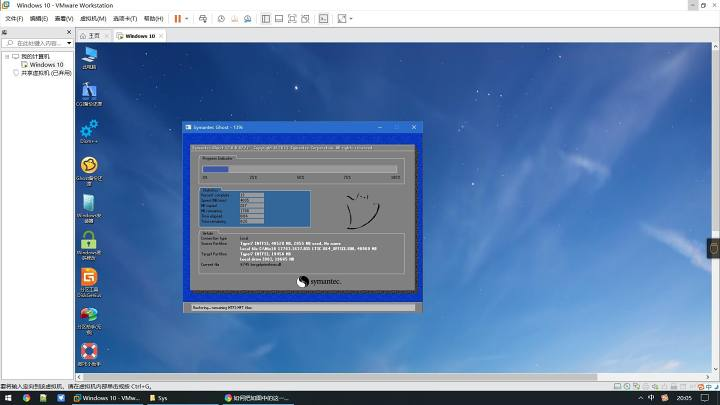The width and height of the screenshot is (720, 405).
Task: Take a snapshot with the clock icon
Action: tap(221, 19)
